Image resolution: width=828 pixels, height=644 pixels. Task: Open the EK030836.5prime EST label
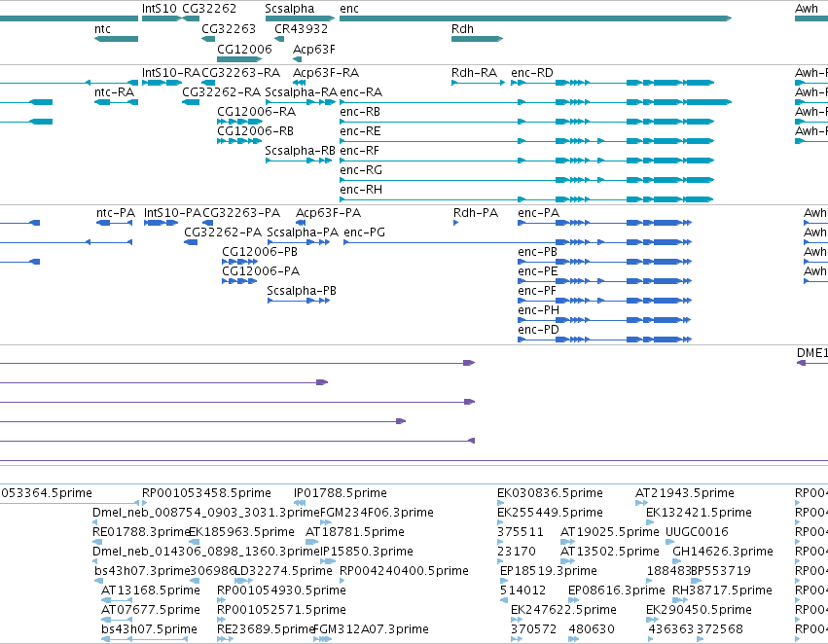(x=551, y=493)
